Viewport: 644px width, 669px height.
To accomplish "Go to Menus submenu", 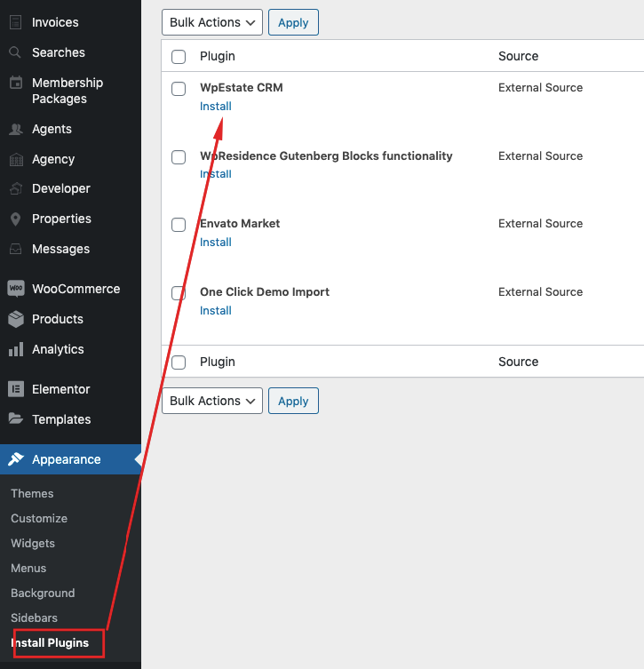I will 28,569.
